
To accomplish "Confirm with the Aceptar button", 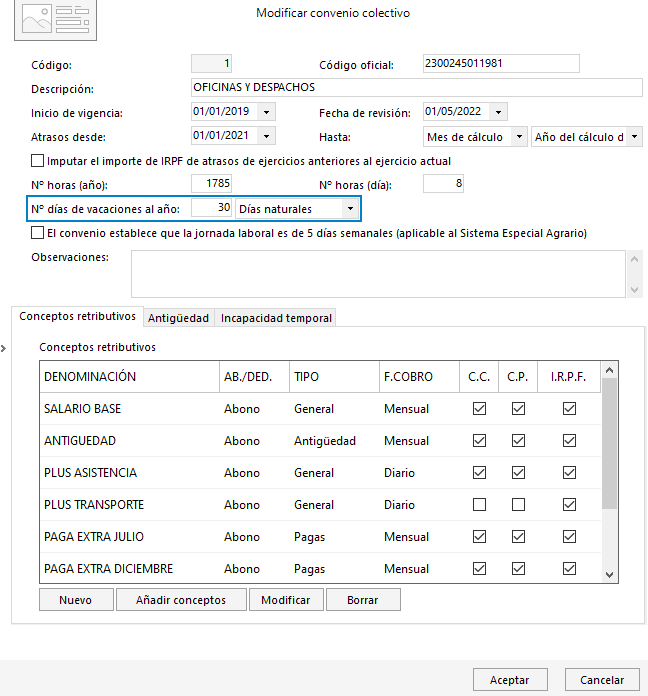I will click(510, 680).
